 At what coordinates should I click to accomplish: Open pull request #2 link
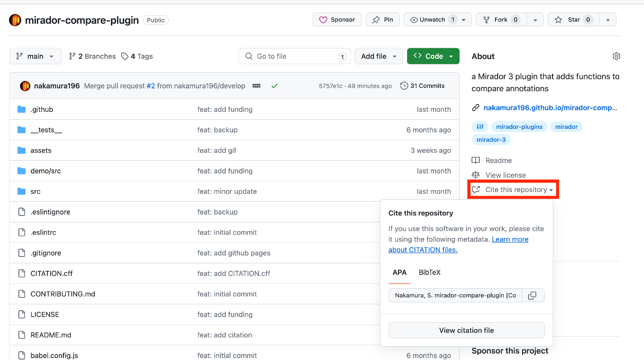tap(150, 86)
